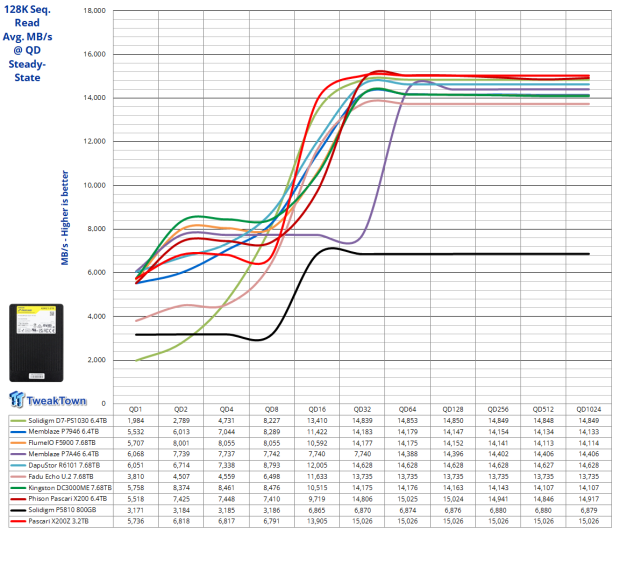Select legend label 'Solidigm P5810 800GB'

pos(62,510)
